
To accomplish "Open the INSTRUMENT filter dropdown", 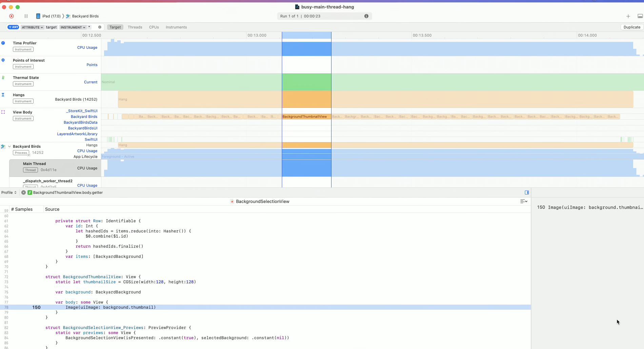I will coord(73,27).
